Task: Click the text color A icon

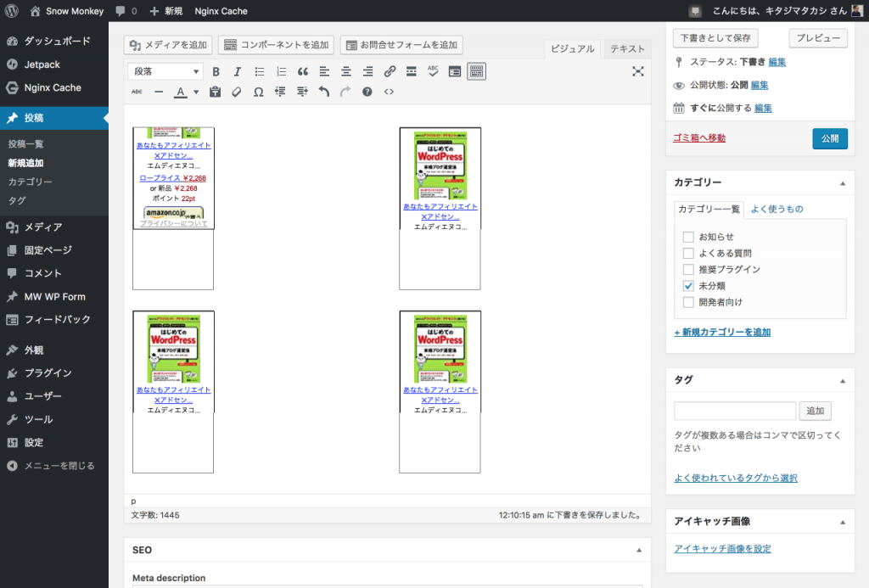Action: pyautogui.click(x=180, y=92)
